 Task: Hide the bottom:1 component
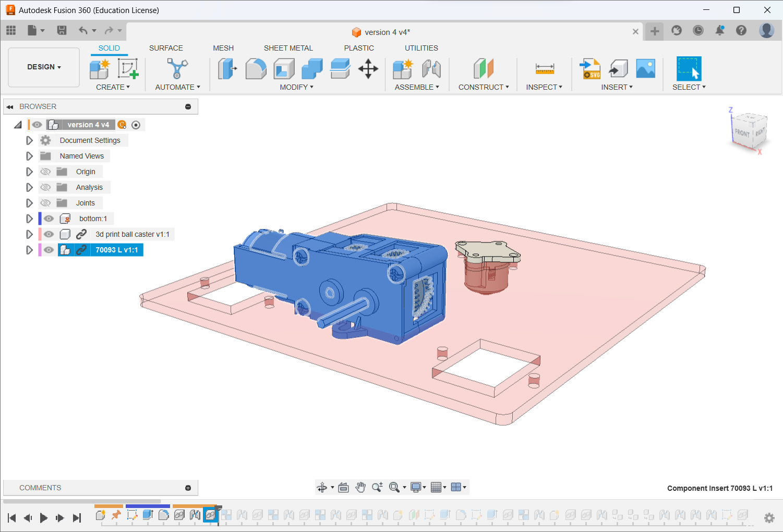point(49,219)
